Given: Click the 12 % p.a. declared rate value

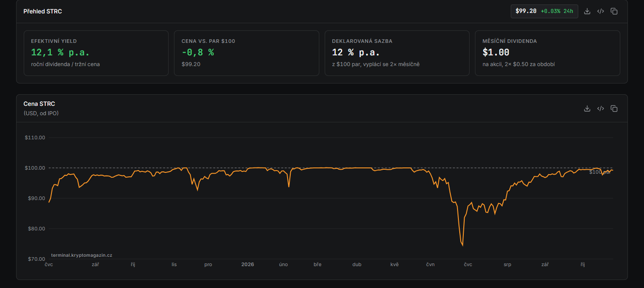Looking at the screenshot, I should pyautogui.click(x=356, y=52).
